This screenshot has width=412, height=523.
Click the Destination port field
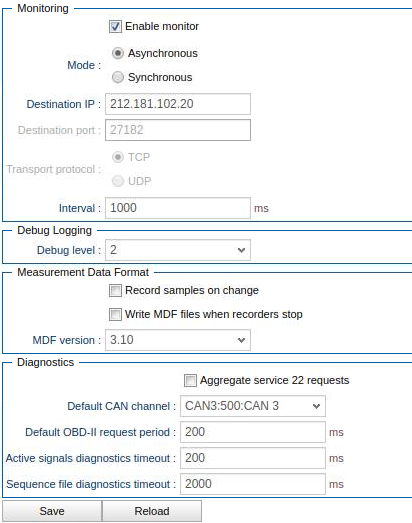point(178,130)
